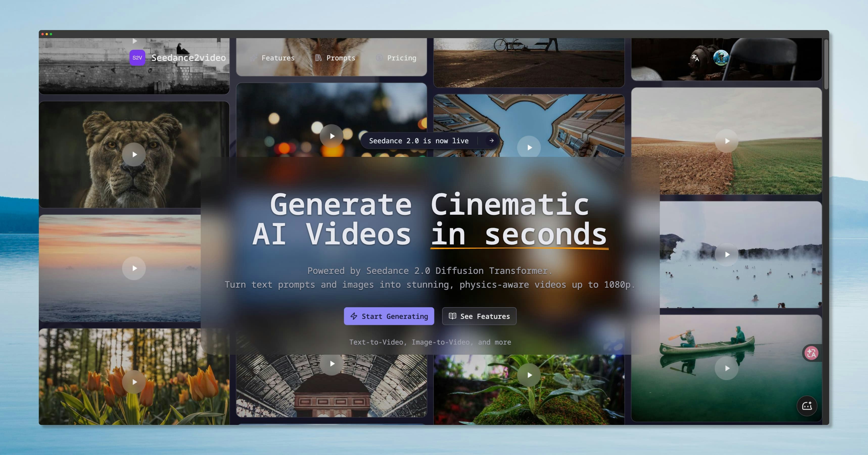Image resolution: width=868 pixels, height=455 pixels.
Task: Click the purple S2V logo icon
Action: tap(137, 58)
